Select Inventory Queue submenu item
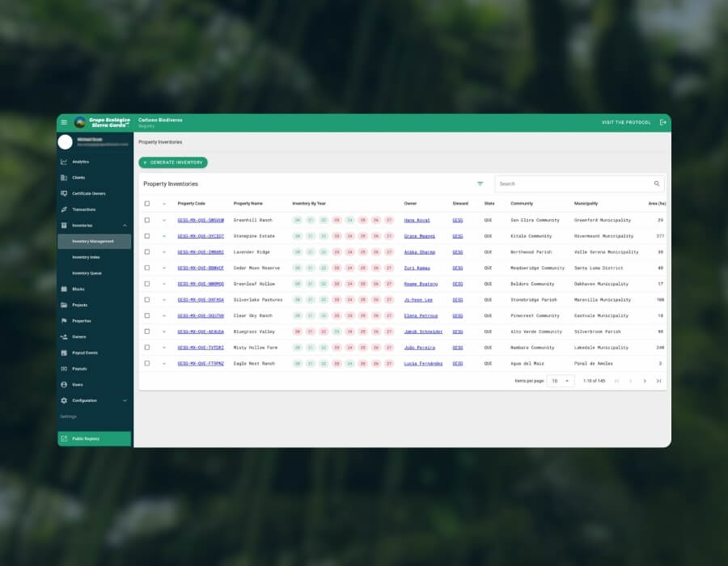Viewport: 728px width, 566px height. click(95, 273)
